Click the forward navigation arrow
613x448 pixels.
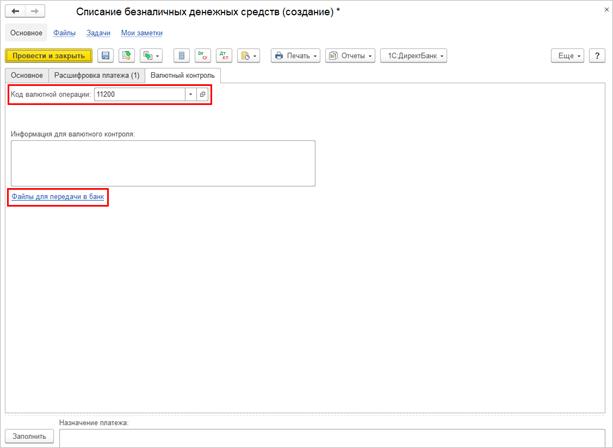(34, 11)
